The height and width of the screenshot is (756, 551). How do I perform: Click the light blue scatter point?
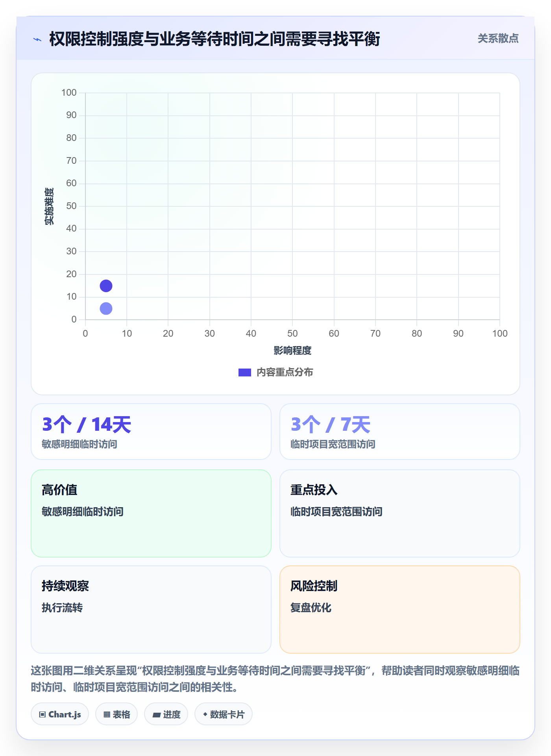click(106, 308)
